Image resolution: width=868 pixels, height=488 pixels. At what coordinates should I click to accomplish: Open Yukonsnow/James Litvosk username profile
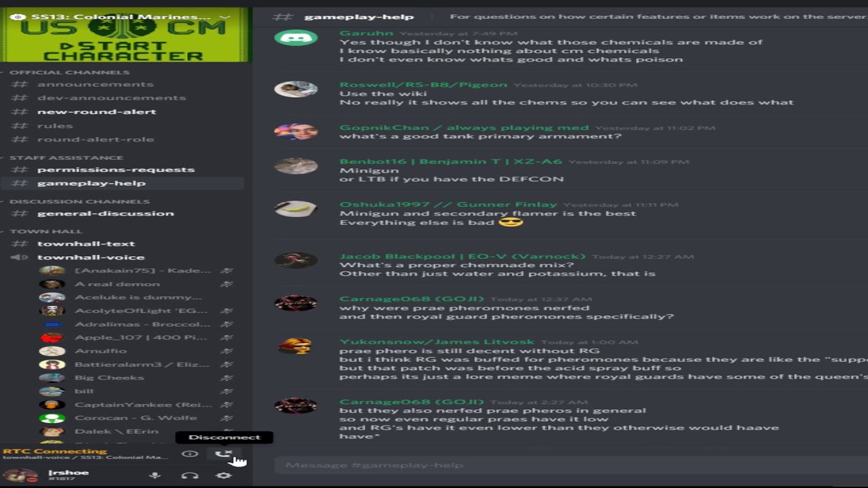[437, 342]
